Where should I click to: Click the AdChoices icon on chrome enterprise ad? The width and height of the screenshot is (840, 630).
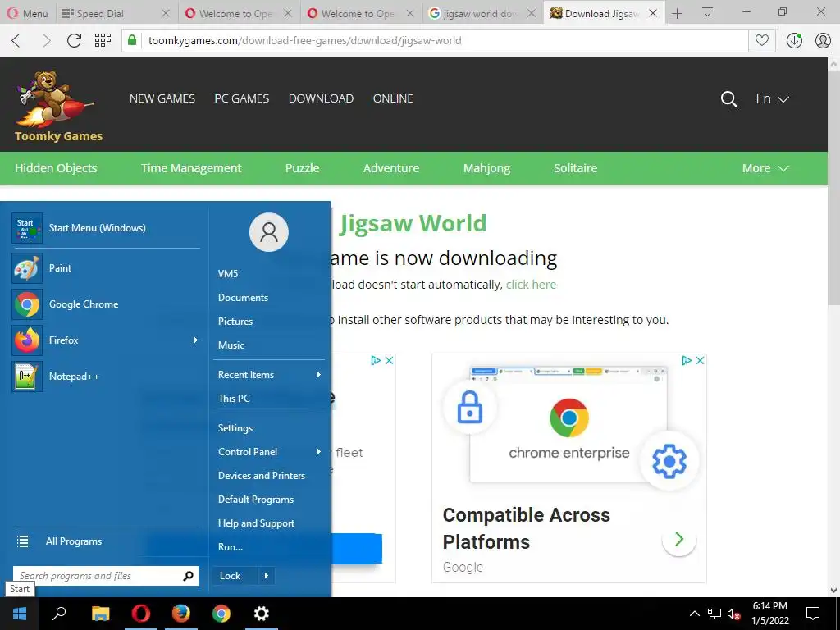pos(687,361)
